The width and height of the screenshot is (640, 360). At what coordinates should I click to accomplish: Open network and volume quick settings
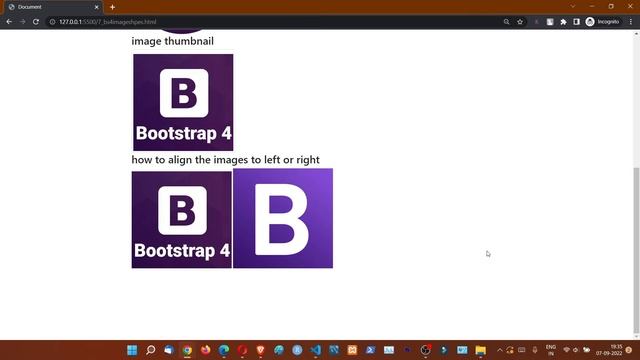tap(576, 350)
